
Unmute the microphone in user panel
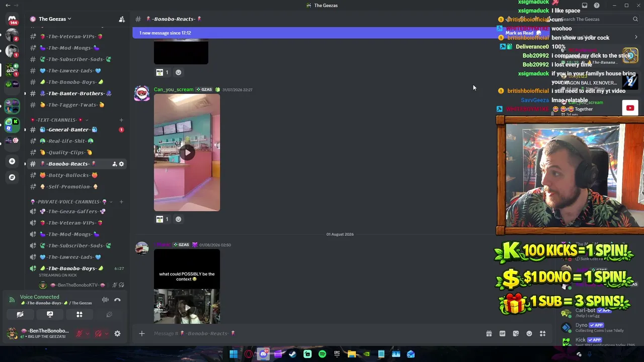pyautogui.click(x=79, y=333)
